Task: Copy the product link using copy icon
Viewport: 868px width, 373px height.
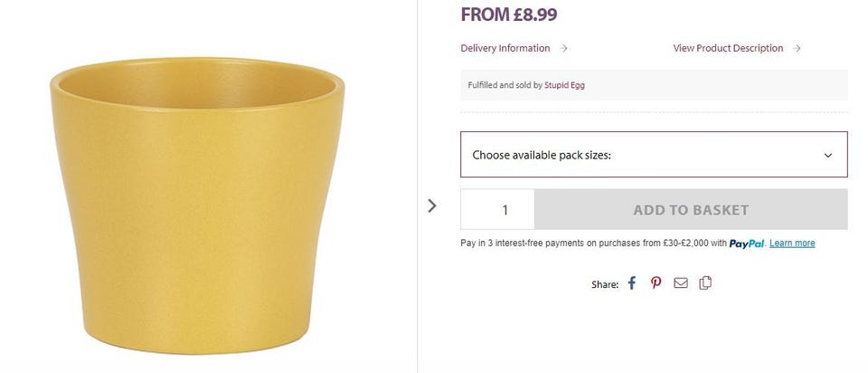Action: tap(705, 283)
